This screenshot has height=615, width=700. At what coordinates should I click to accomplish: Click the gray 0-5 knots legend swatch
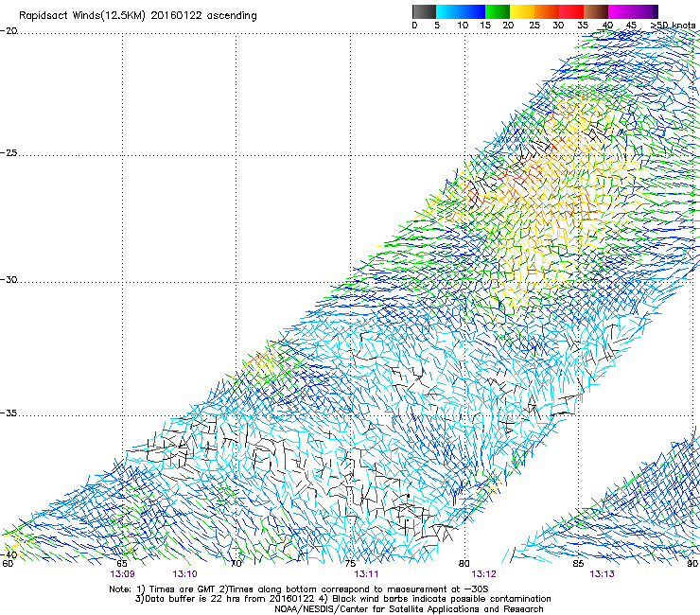tap(424, 11)
